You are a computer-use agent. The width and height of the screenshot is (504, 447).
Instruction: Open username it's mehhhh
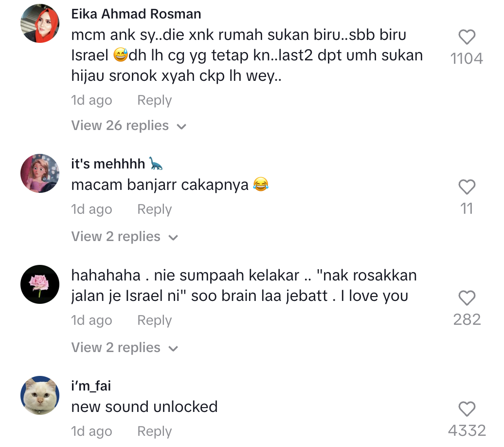pos(108,164)
